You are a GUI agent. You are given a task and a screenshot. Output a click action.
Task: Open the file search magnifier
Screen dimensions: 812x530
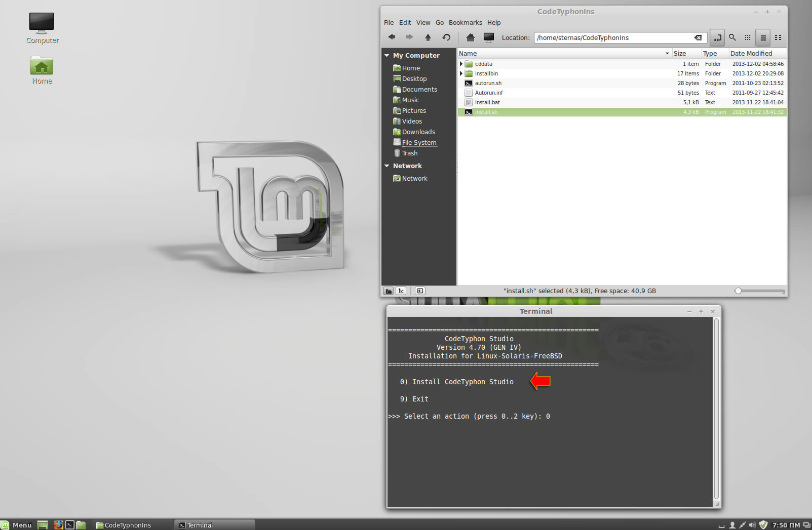[732, 37]
